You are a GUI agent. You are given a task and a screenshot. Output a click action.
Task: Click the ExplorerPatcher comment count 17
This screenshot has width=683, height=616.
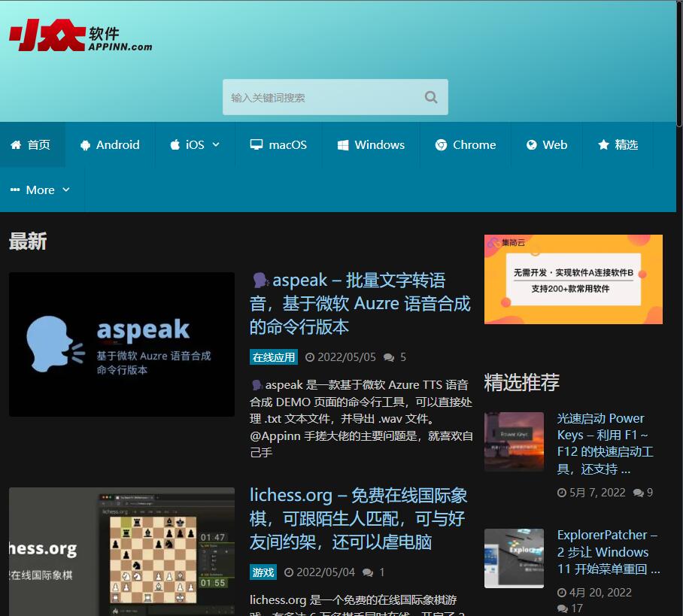coord(577,608)
